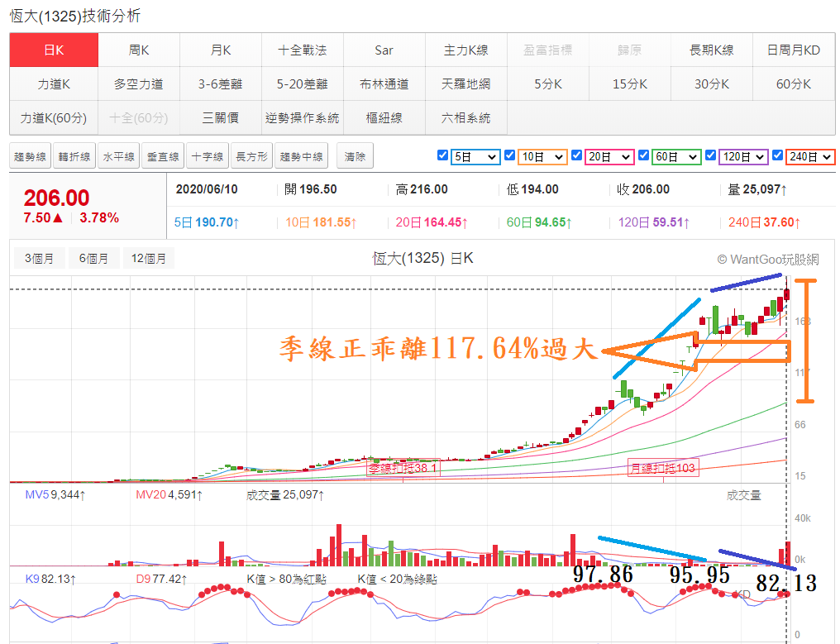
Task: Toggle the 60日 moving average checkbox
Action: (644, 155)
